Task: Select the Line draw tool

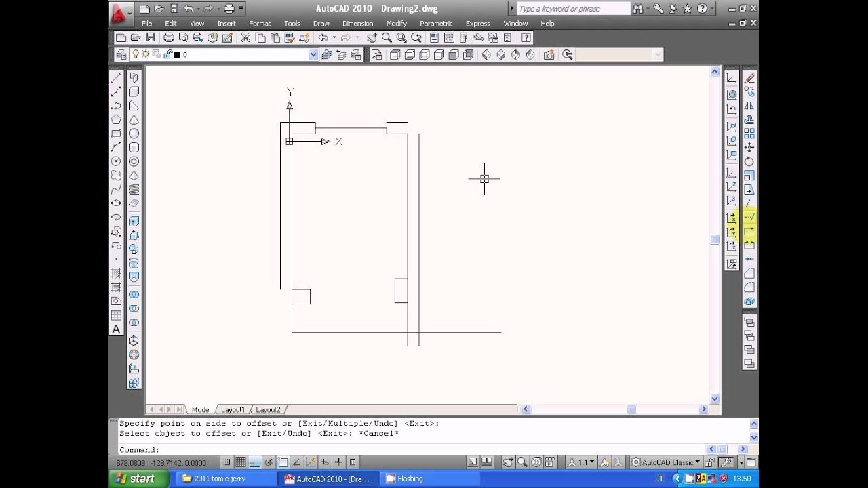Action: pos(116,77)
